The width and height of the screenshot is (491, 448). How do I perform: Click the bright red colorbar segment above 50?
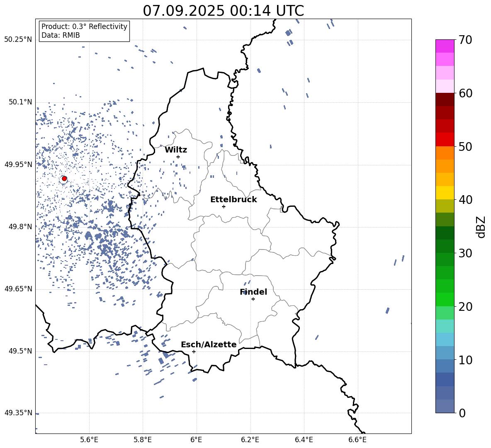445,140
